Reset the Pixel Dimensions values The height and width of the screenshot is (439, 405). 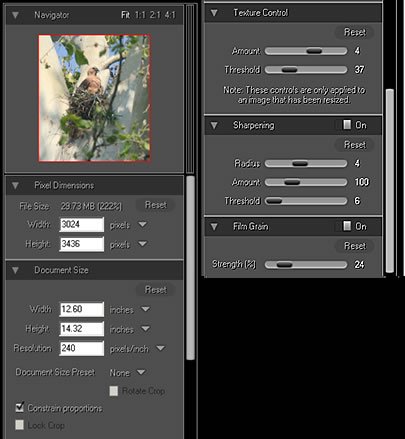(156, 205)
